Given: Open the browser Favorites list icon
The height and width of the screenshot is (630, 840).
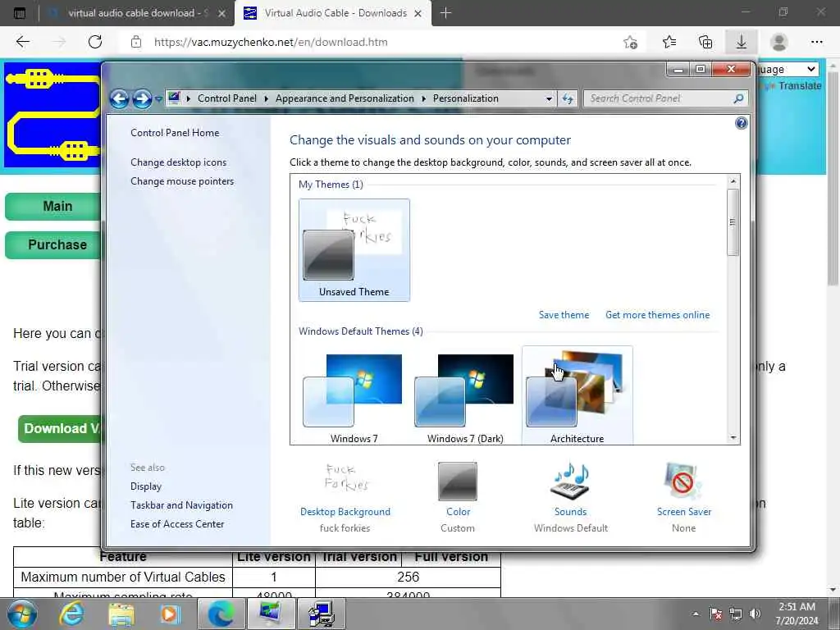Looking at the screenshot, I should pyautogui.click(x=669, y=42).
